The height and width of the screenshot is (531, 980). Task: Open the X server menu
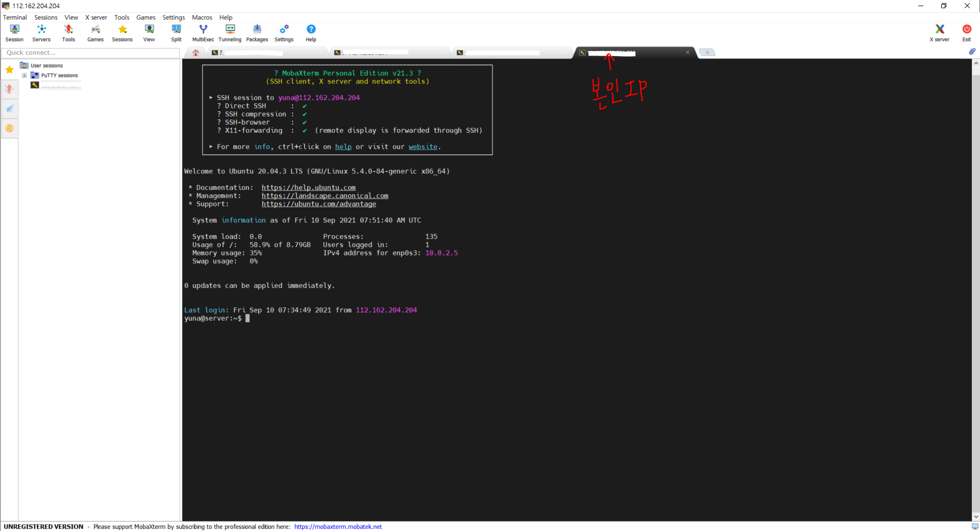tap(96, 17)
